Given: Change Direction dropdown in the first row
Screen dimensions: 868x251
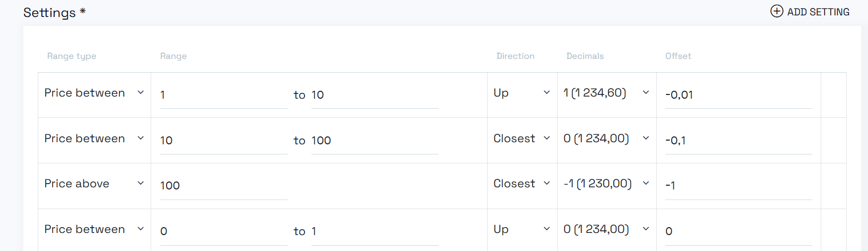Looking at the screenshot, I should click(x=522, y=93).
